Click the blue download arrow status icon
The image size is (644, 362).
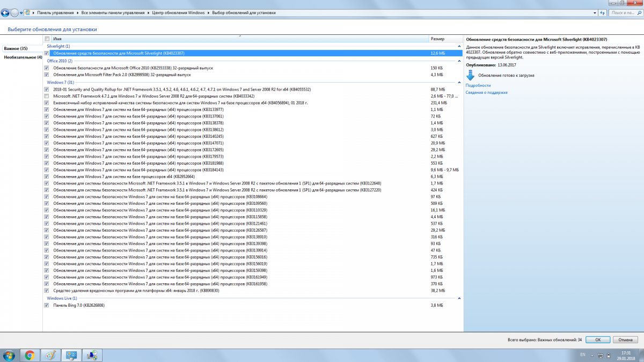pyautogui.click(x=471, y=75)
